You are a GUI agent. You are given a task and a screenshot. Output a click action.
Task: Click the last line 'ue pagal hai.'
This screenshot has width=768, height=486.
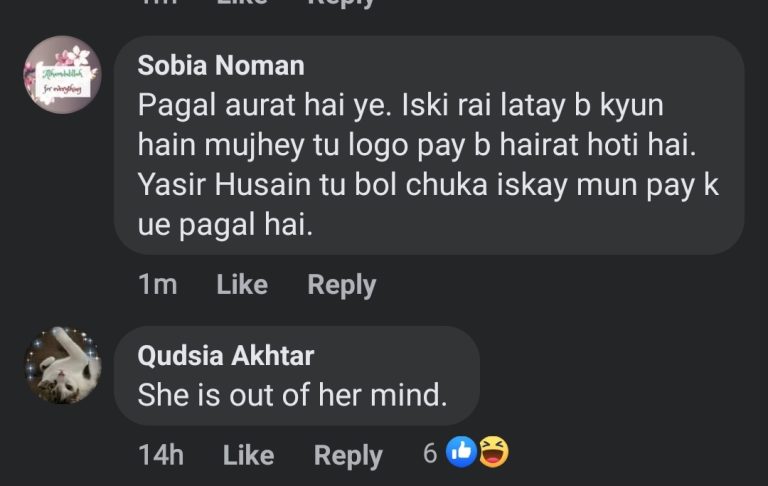pyautogui.click(x=225, y=225)
